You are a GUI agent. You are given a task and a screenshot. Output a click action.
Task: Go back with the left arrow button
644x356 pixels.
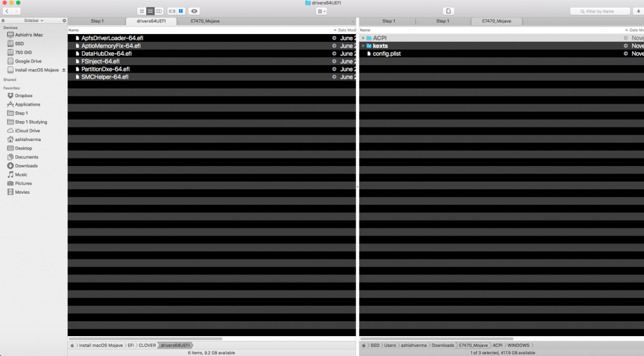(6, 11)
